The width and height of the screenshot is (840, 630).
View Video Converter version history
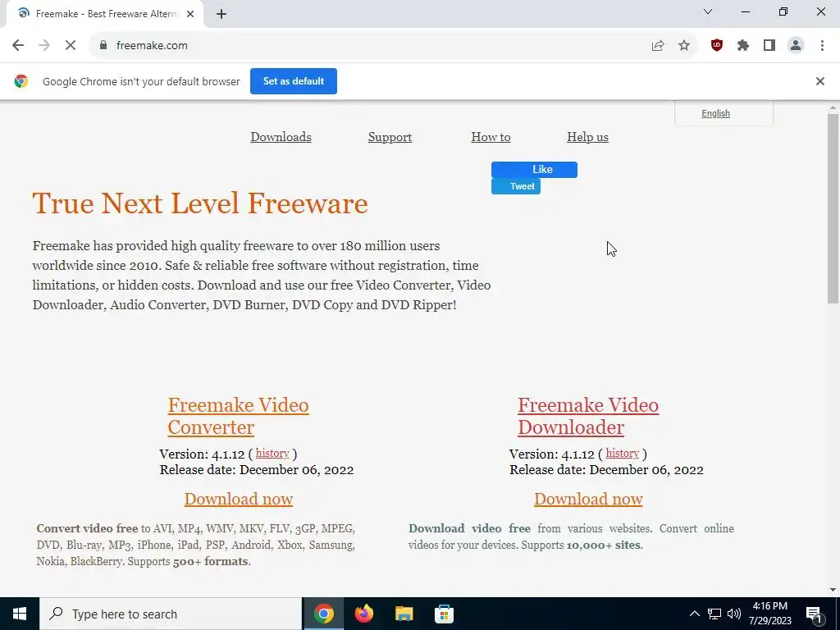[272, 453]
